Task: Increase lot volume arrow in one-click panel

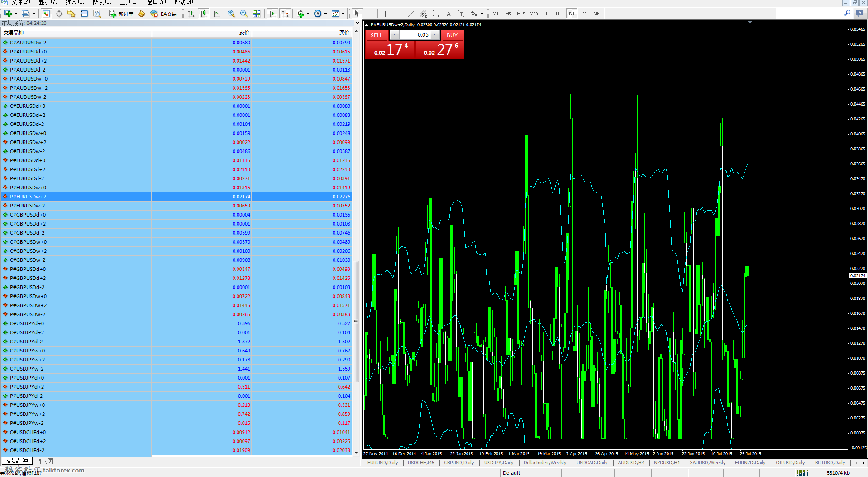Action: [435, 35]
